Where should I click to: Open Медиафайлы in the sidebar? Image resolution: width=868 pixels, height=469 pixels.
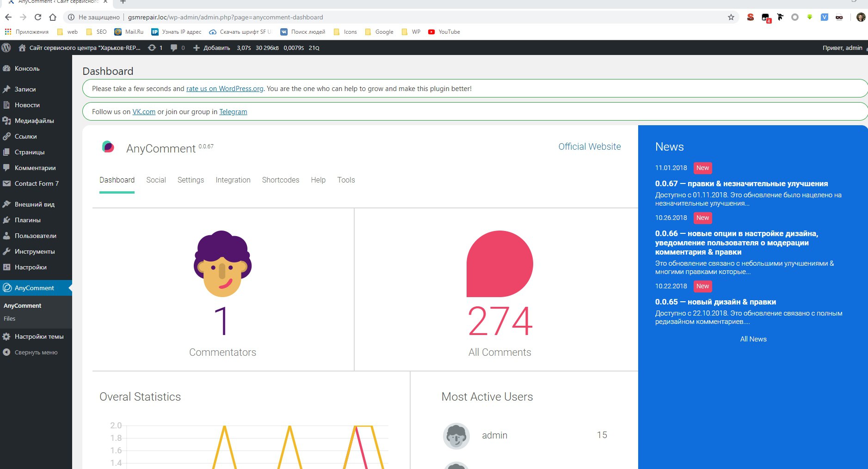(x=36, y=121)
